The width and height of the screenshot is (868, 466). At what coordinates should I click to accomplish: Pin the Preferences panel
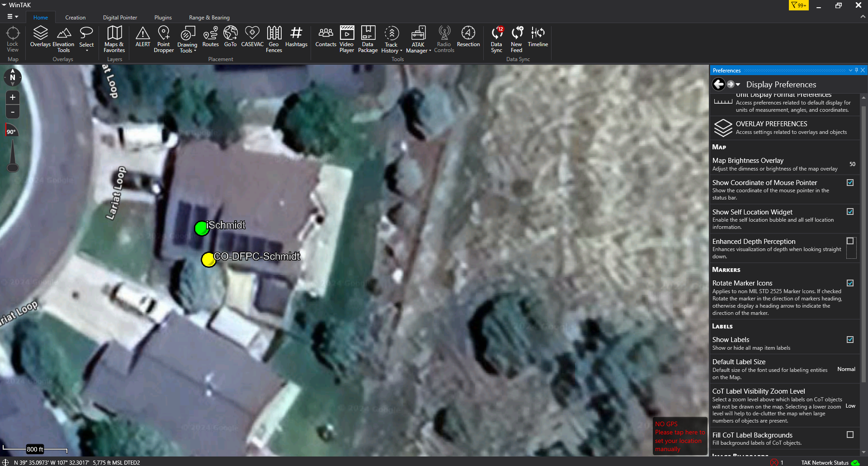[x=856, y=70]
